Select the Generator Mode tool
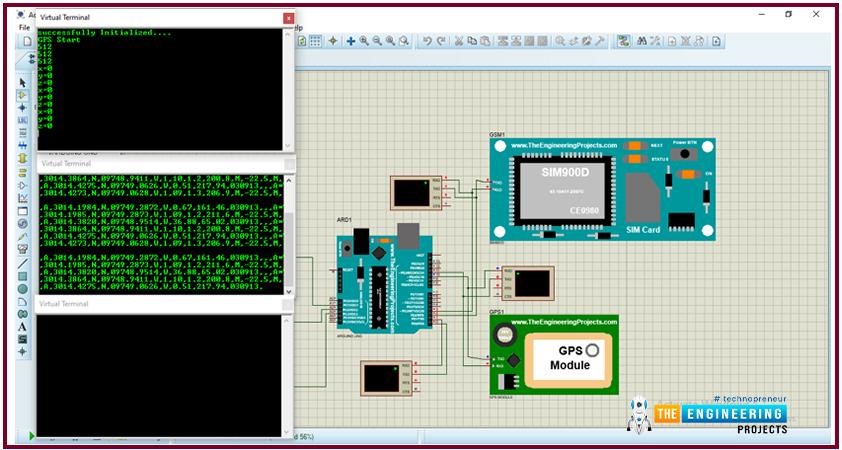This screenshot has width=842, height=450. pos(23,223)
